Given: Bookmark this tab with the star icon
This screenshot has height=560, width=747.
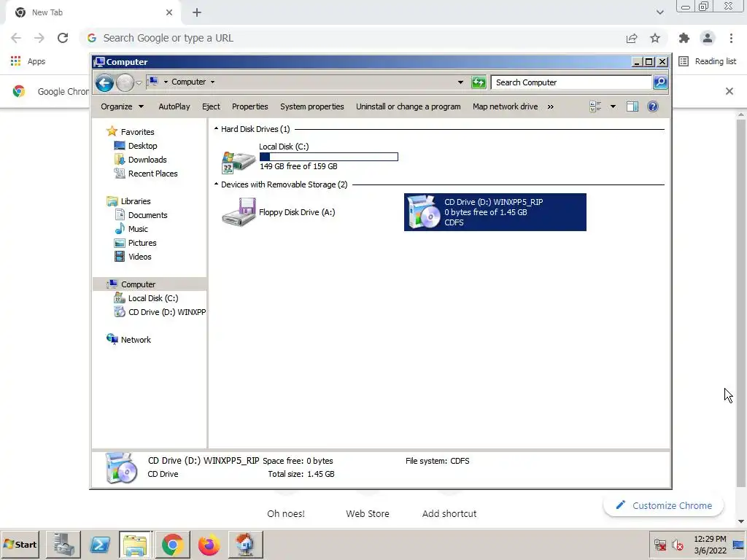Looking at the screenshot, I should pos(655,38).
